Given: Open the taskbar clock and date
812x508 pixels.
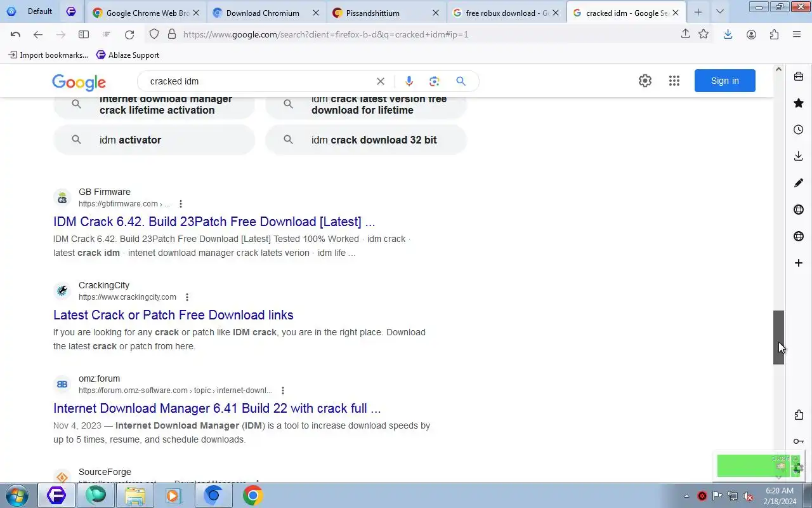Looking at the screenshot, I should (780, 496).
